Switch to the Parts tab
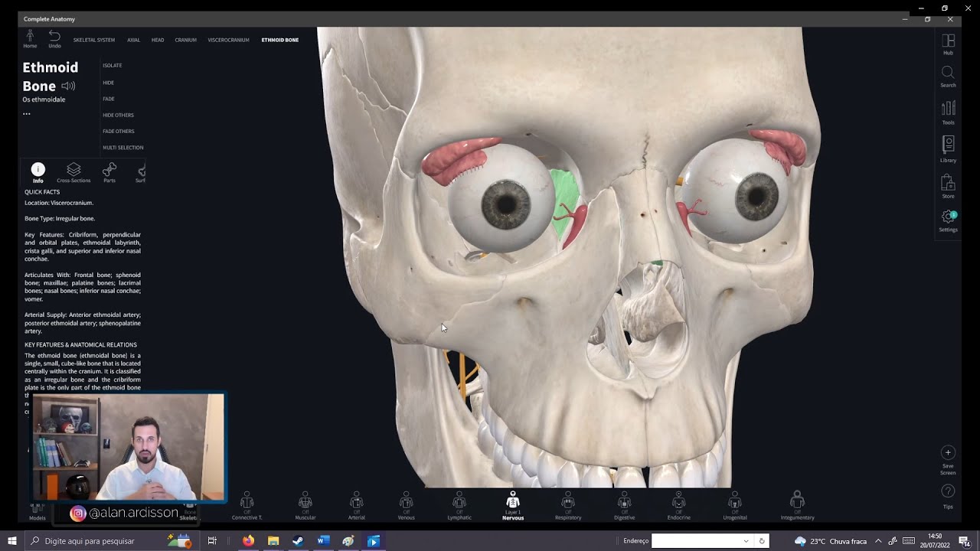Viewport: 980px width, 551px height. (109, 173)
